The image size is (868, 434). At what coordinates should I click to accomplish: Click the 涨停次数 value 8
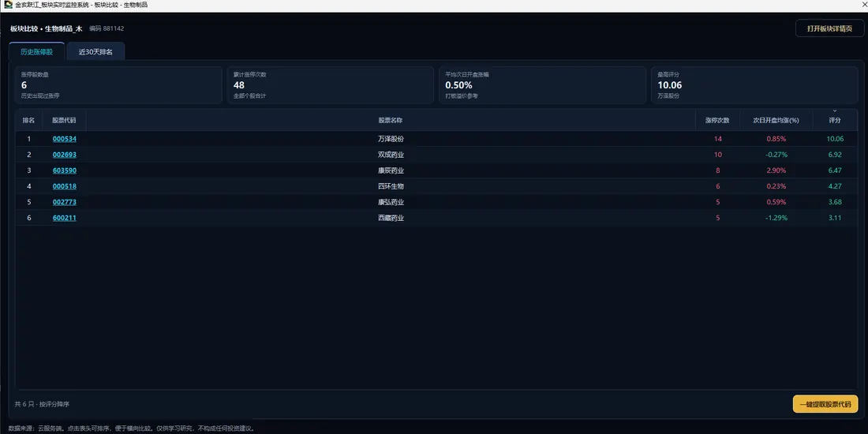click(718, 170)
